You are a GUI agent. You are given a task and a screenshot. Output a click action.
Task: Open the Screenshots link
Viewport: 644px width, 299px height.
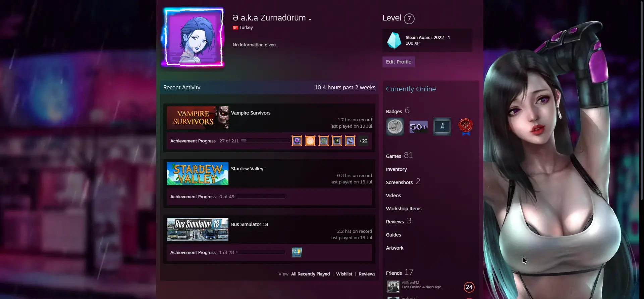(x=403, y=182)
